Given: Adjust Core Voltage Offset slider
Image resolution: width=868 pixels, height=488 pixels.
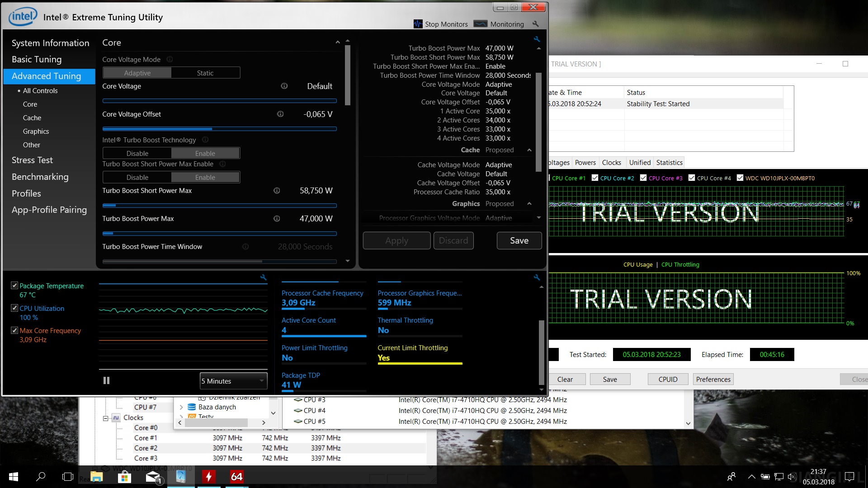Looking at the screenshot, I should click(219, 129).
